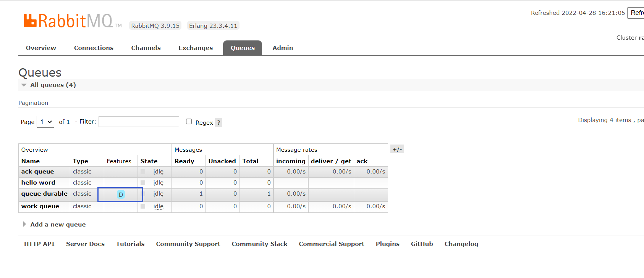Screen dimensions: 644x278
Task: Sort by the Type column header
Action: click(x=81, y=161)
